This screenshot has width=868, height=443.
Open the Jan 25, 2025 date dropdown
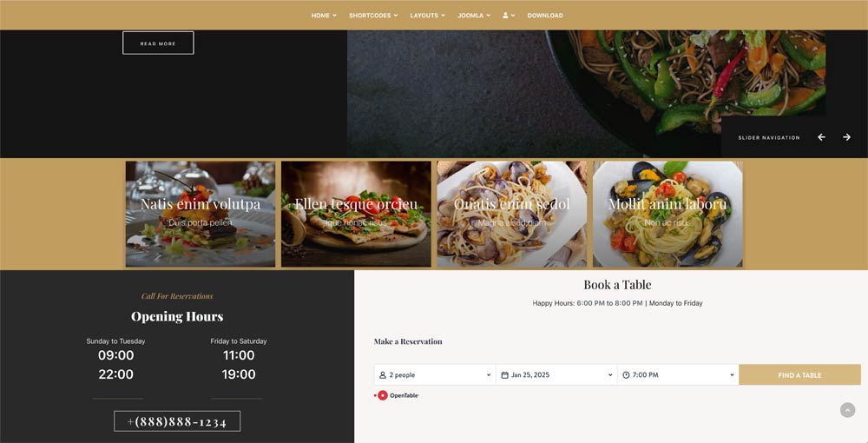click(556, 375)
